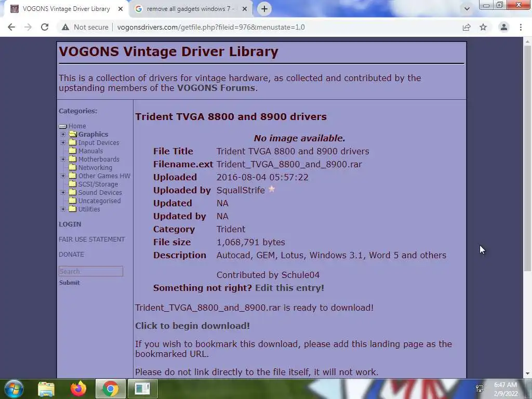This screenshot has width=532, height=399.
Task: Go back using the browser back arrow
Action: click(x=11, y=27)
